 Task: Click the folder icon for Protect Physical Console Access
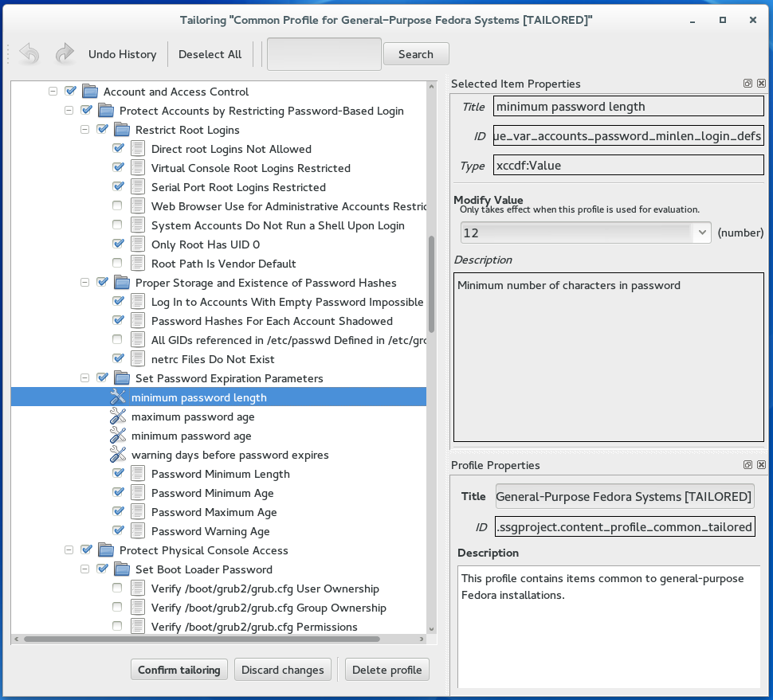(106, 550)
